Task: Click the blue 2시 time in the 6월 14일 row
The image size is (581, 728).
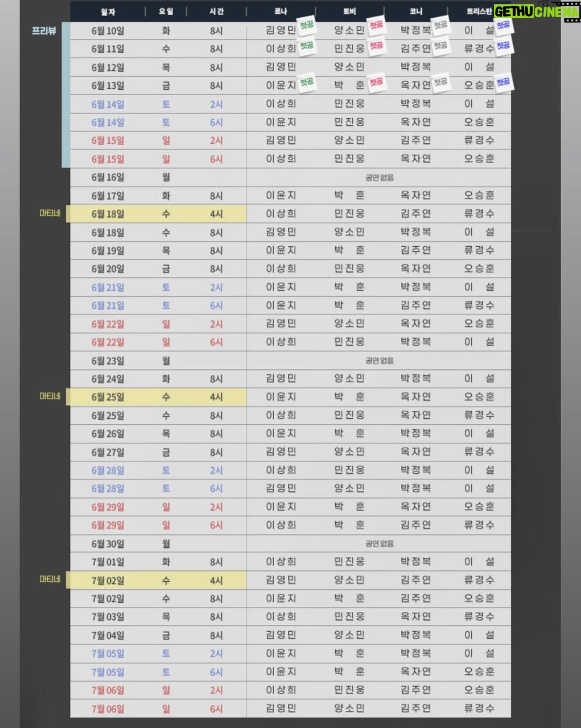Action: pyautogui.click(x=216, y=104)
